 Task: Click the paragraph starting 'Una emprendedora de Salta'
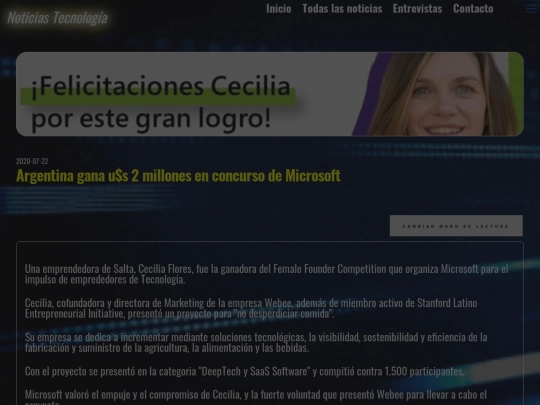(266, 274)
